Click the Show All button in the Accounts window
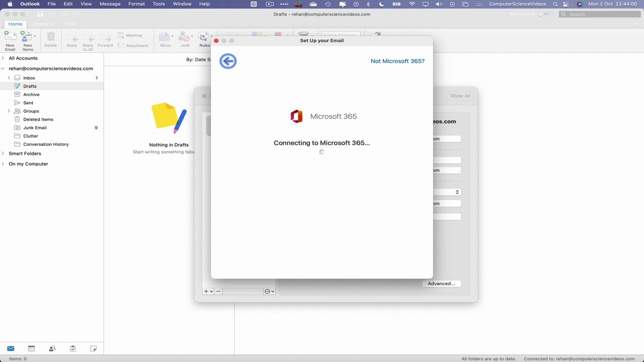Screen dimensions: 644x362 point(460,96)
